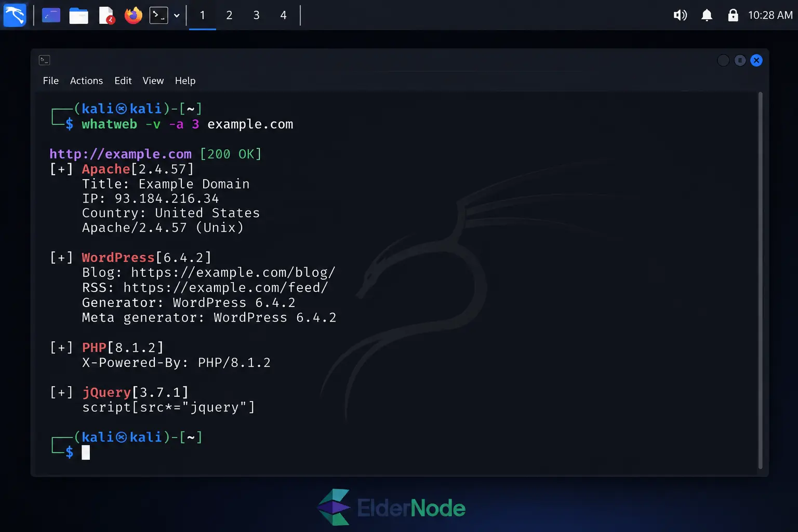Launch Firefox browser from the panel
This screenshot has height=532, width=798.
coord(134,16)
